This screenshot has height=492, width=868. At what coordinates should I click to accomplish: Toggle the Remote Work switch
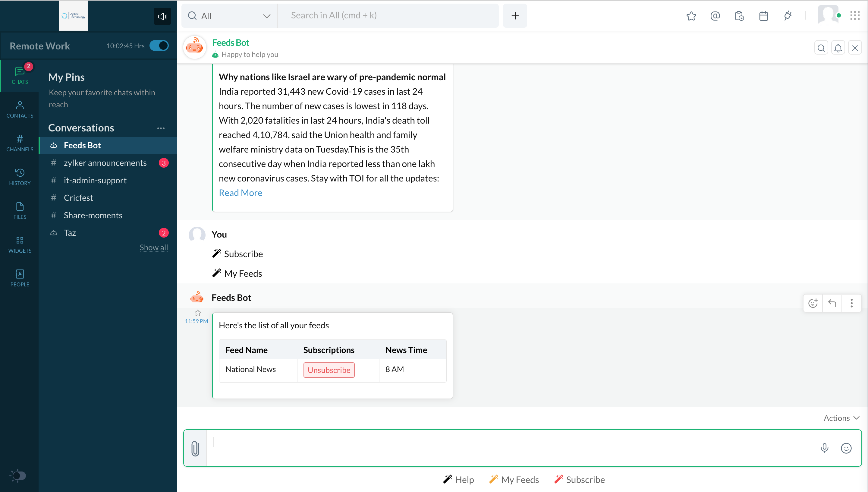pyautogui.click(x=159, y=46)
